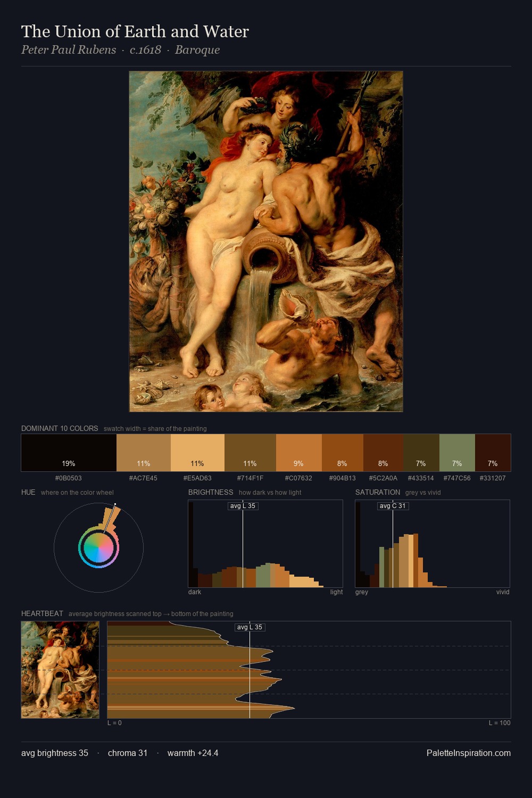Click the avg L 35 brightness histogram label
This screenshot has width=532, height=798.
[x=243, y=506]
